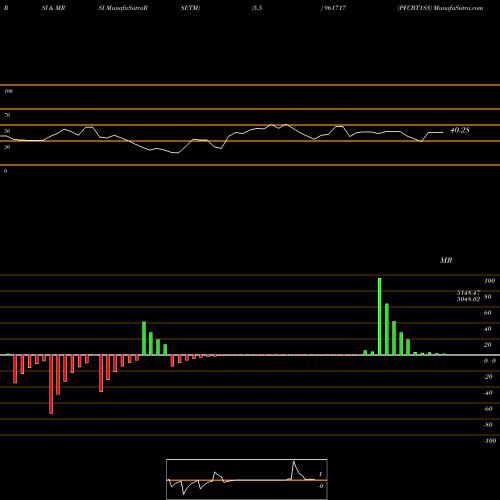Image resolution: width=500 pixels, height=500 pixels.
Task: Click the tallest green histogram bar
Action: coord(380,316)
